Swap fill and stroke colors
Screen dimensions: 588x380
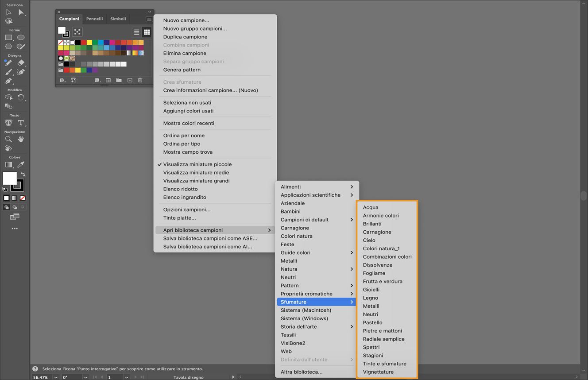pyautogui.click(x=23, y=174)
